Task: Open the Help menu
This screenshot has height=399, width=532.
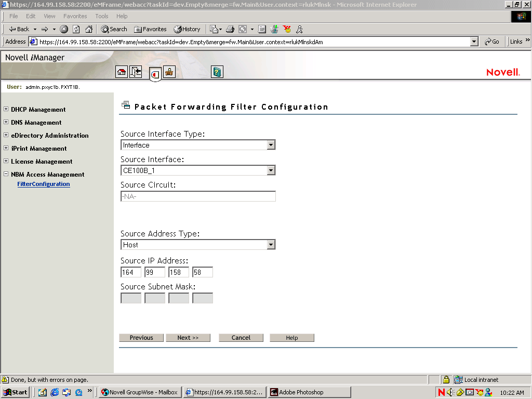Action: 122,16
